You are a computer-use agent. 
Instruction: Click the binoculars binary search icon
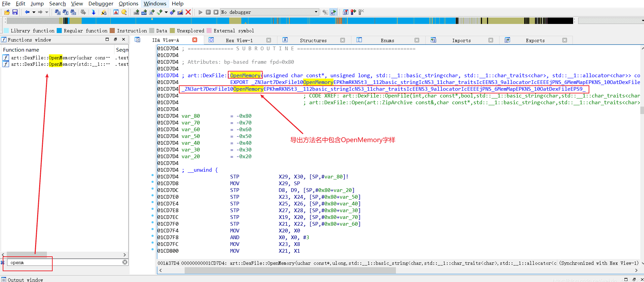coord(73,12)
